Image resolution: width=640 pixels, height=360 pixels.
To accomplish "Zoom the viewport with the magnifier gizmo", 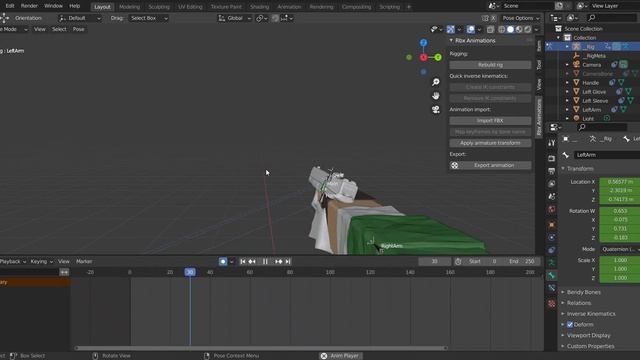I will (x=436, y=82).
